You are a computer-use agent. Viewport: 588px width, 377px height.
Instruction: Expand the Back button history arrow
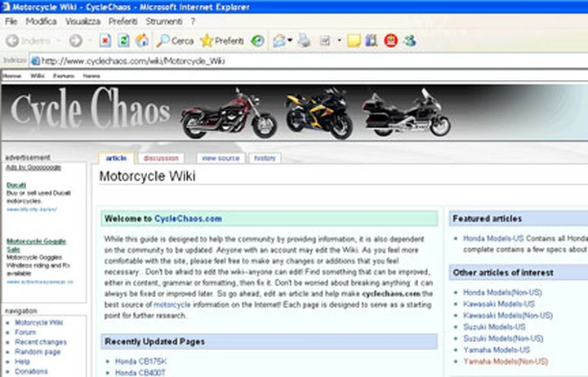(x=58, y=41)
